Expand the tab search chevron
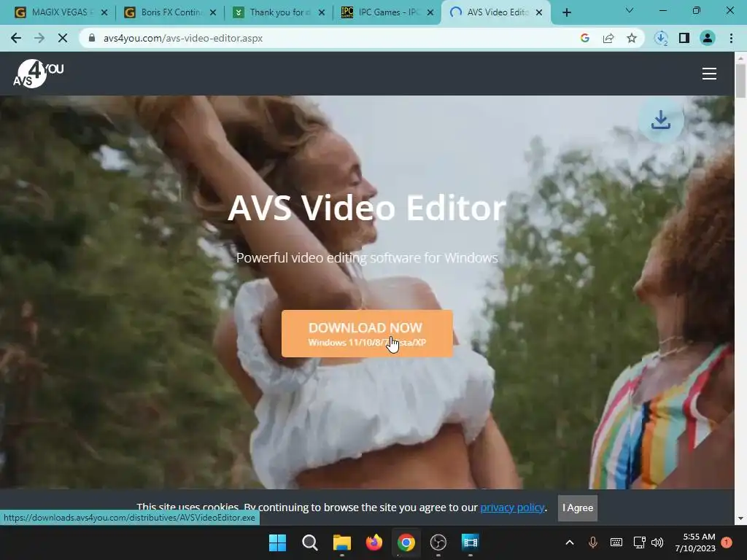The height and width of the screenshot is (560, 747). [x=630, y=10]
